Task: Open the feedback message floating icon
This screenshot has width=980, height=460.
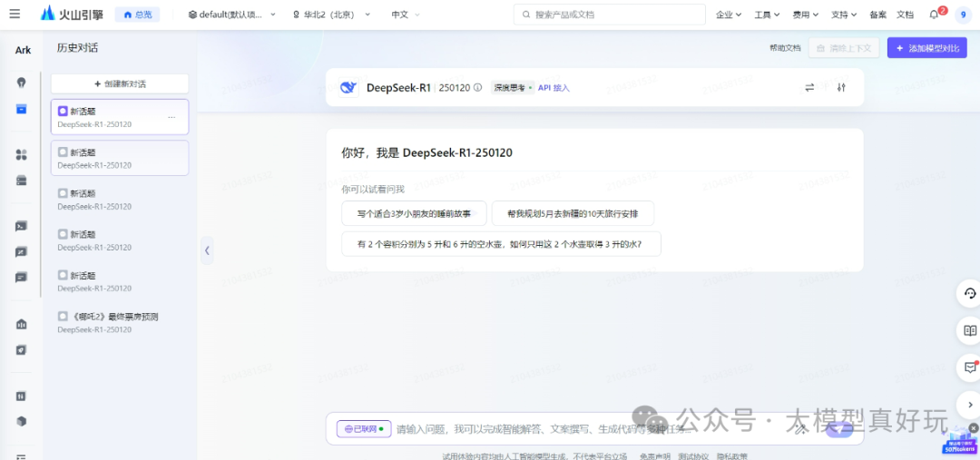Action: 970,367
